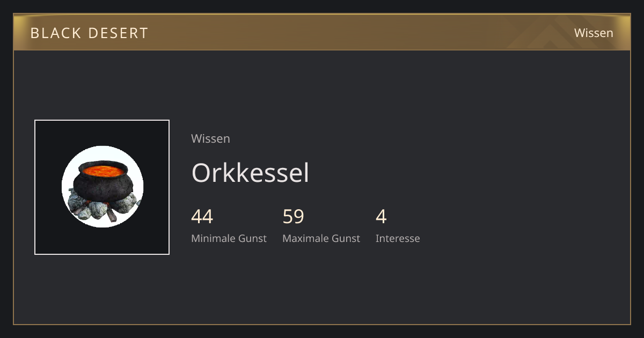Click the Orkkessel heading text
Viewport: 644px width, 338px height.
pos(250,173)
